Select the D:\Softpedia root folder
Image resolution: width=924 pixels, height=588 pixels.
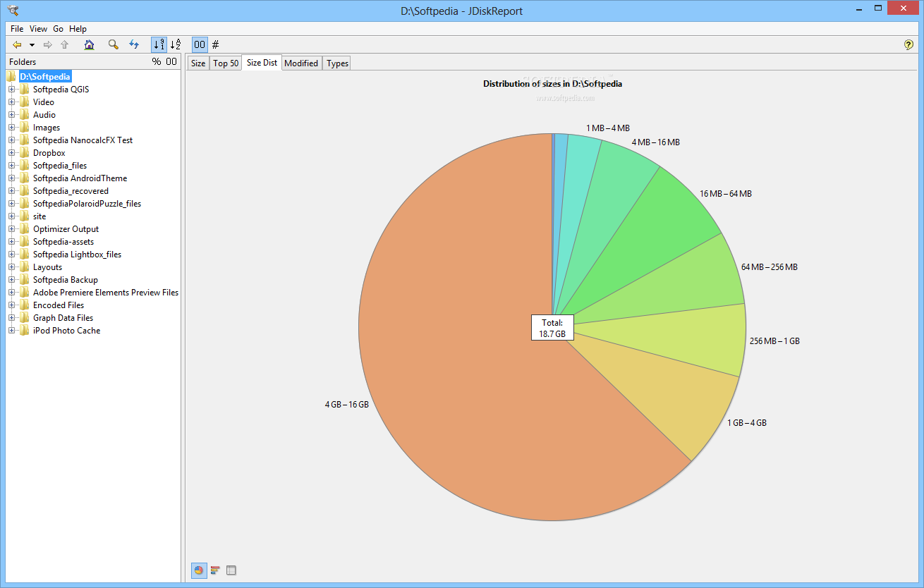(x=44, y=77)
